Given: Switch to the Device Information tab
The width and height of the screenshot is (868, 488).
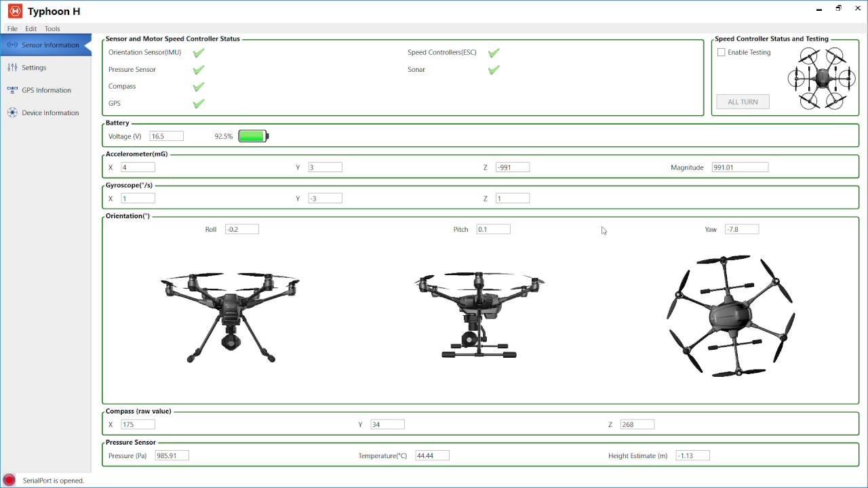Looking at the screenshot, I should 45,113.
